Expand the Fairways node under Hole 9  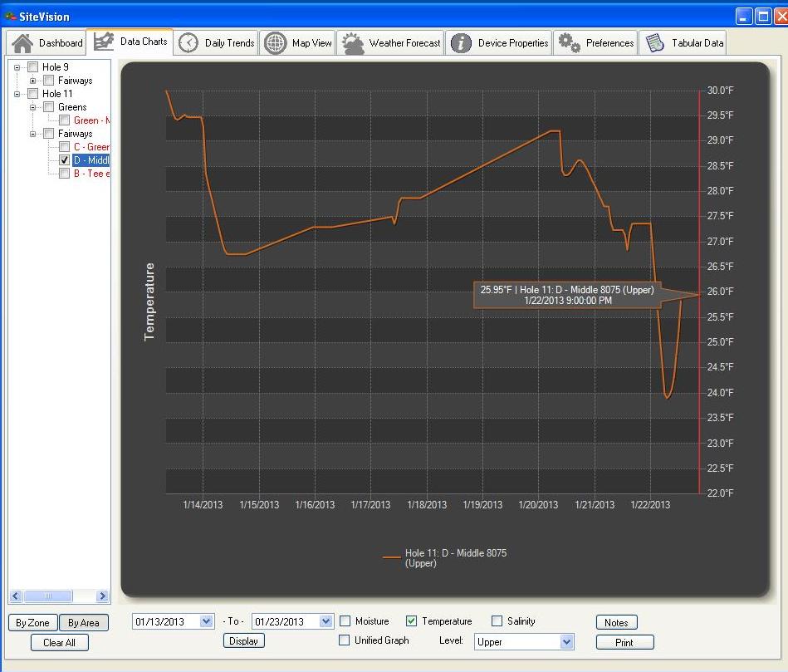(32, 81)
